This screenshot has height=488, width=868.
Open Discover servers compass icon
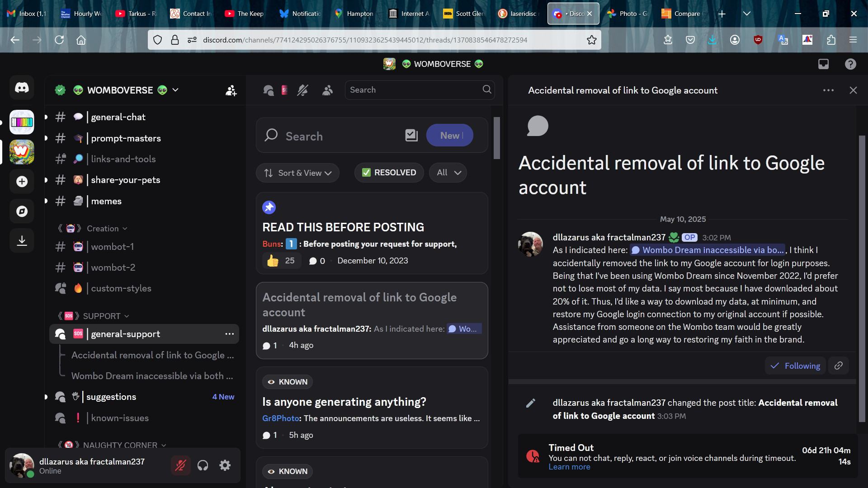coord(22,211)
